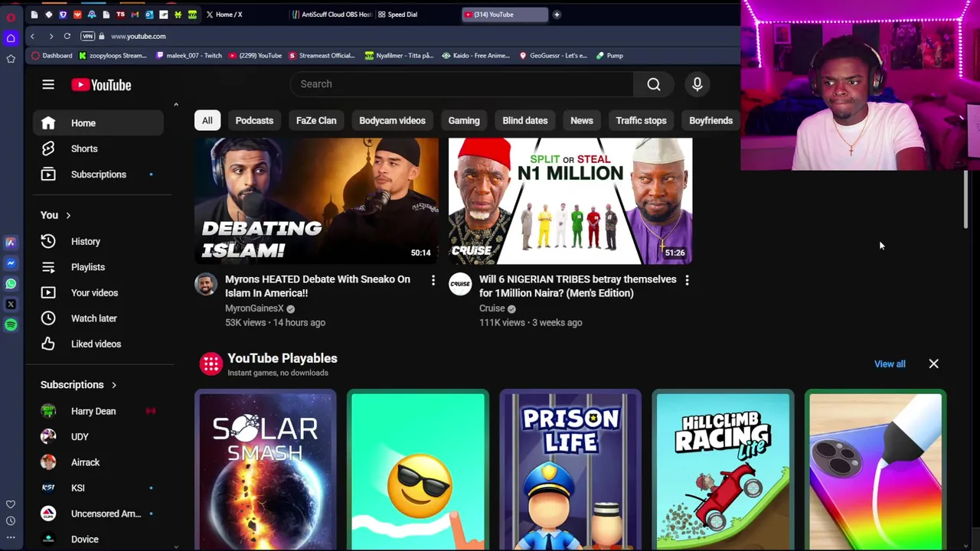Open Playlists in the sidebar

pos(98,267)
